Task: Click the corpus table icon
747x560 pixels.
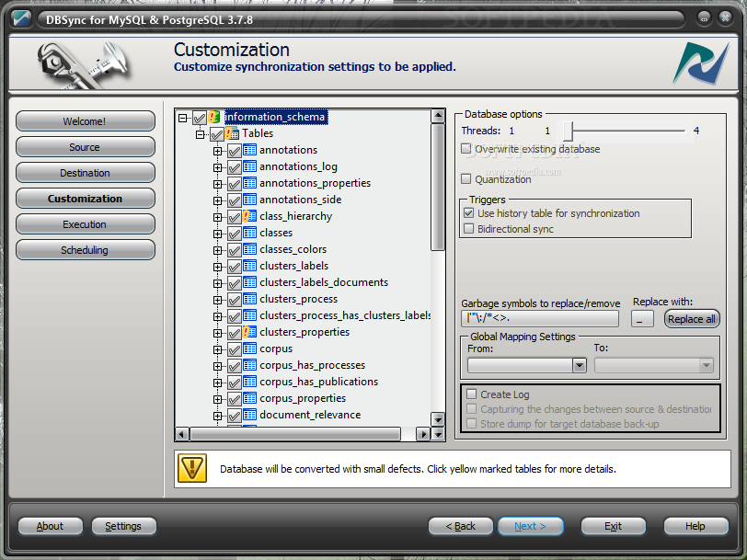Action: coord(249,349)
